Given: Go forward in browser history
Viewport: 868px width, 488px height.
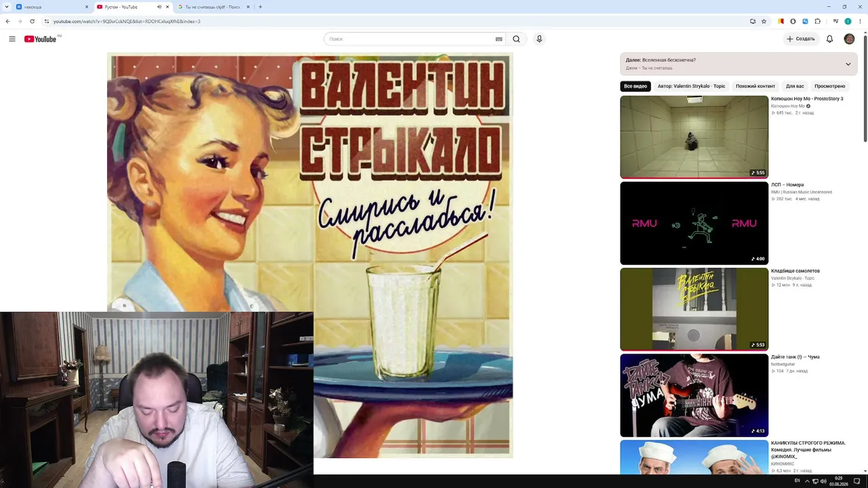Looking at the screenshot, I should [20, 21].
